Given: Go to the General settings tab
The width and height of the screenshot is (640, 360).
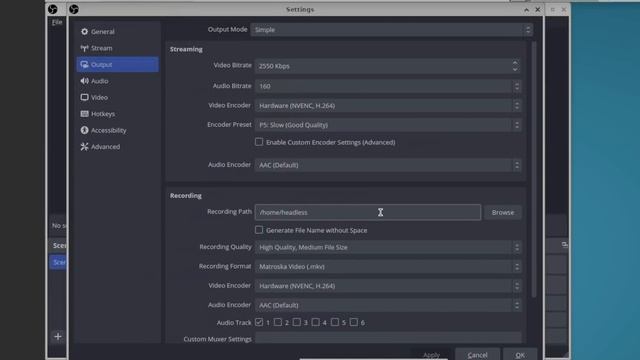Looking at the screenshot, I should click(x=118, y=31).
